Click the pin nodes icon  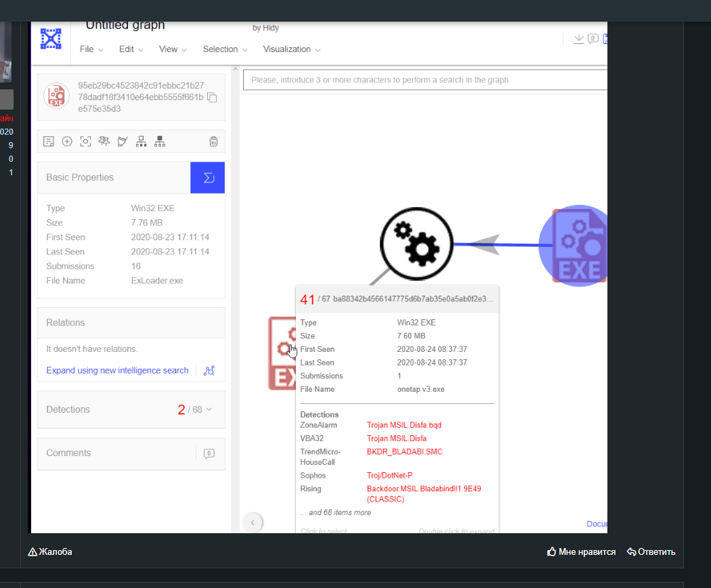tap(104, 141)
